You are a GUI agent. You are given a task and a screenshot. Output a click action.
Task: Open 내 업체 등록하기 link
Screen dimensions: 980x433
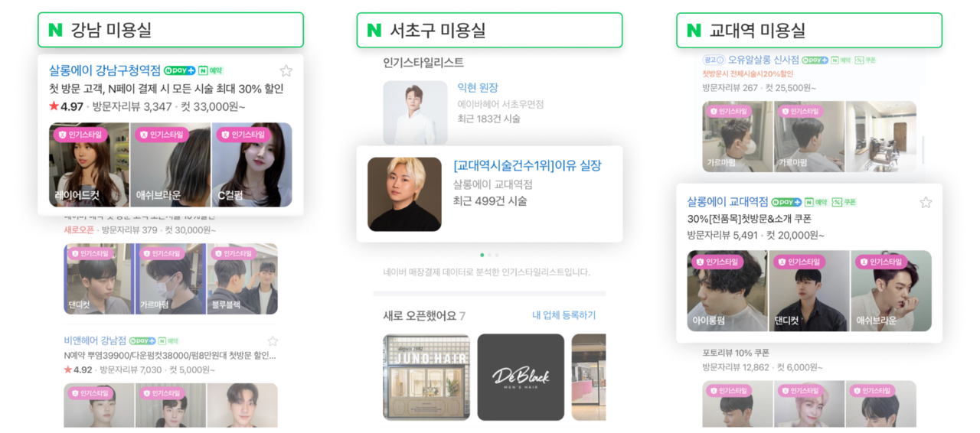(563, 315)
